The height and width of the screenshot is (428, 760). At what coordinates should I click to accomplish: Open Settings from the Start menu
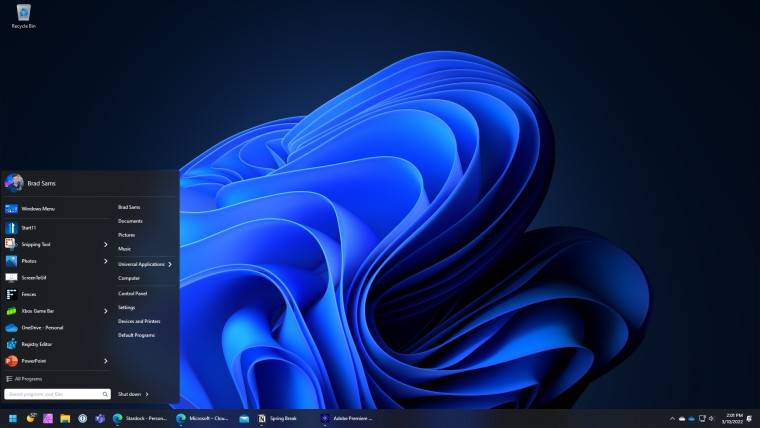coord(127,308)
